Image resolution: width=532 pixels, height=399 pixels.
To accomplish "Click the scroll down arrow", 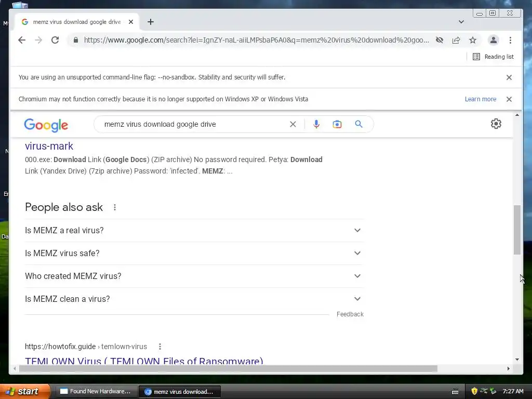I will (517, 360).
